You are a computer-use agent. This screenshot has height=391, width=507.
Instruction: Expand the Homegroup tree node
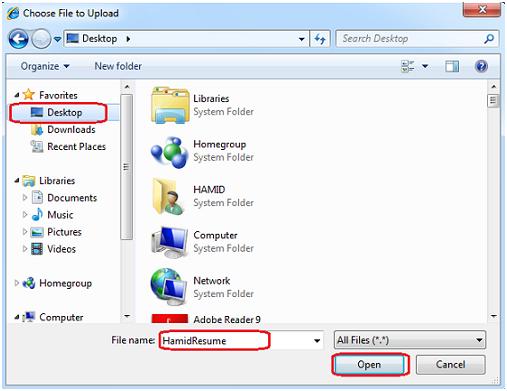point(17,283)
